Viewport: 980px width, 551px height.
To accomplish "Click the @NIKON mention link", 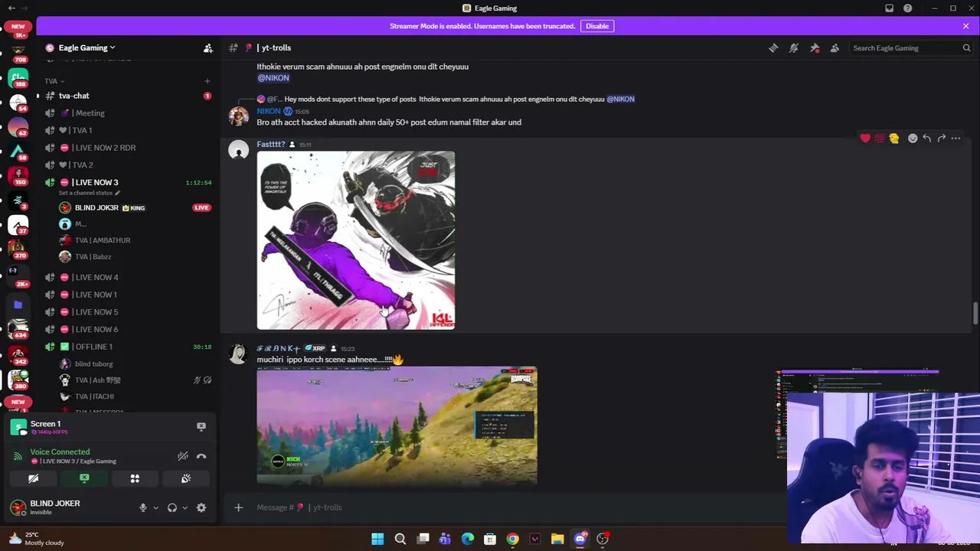I will [x=273, y=78].
